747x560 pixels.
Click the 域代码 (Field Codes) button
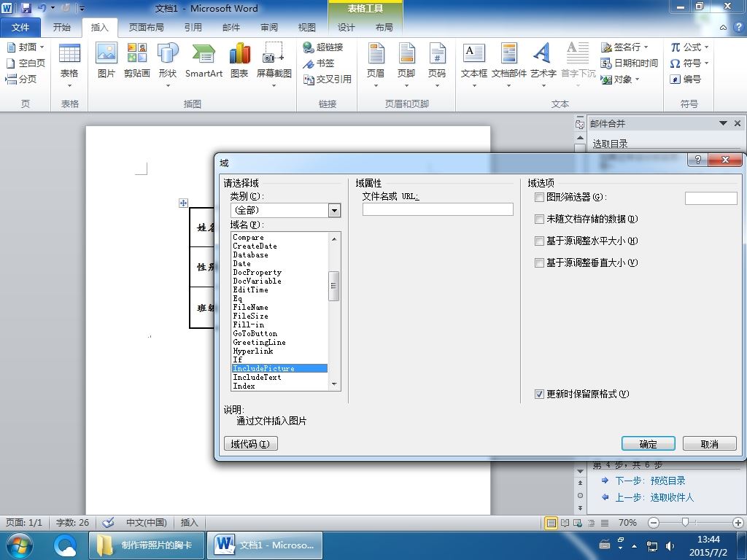tap(251, 444)
